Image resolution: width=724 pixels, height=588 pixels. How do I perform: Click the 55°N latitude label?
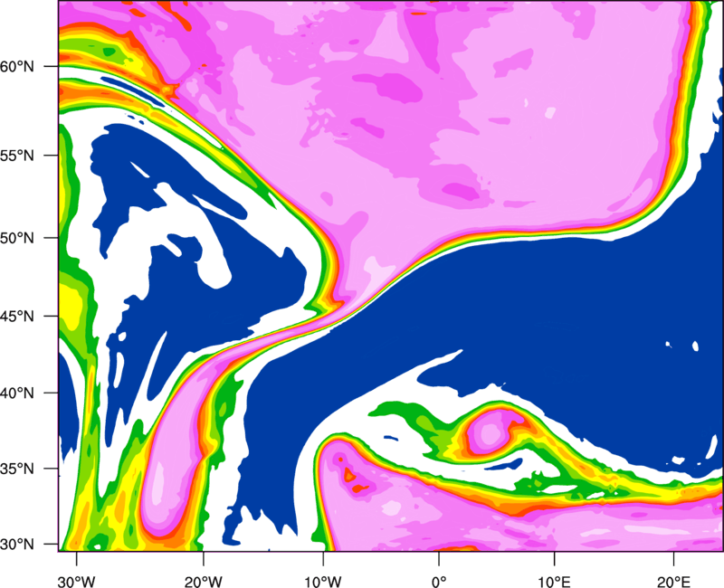pos(17,155)
